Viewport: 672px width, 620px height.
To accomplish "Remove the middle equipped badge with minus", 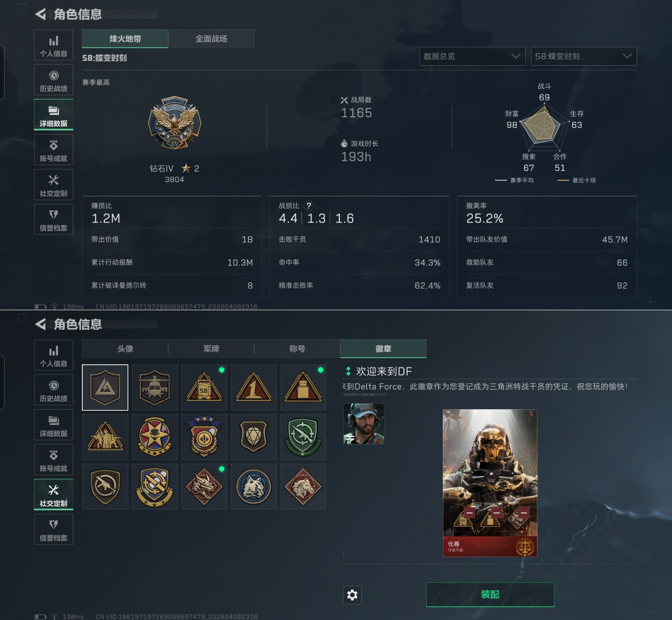I will 497,513.
